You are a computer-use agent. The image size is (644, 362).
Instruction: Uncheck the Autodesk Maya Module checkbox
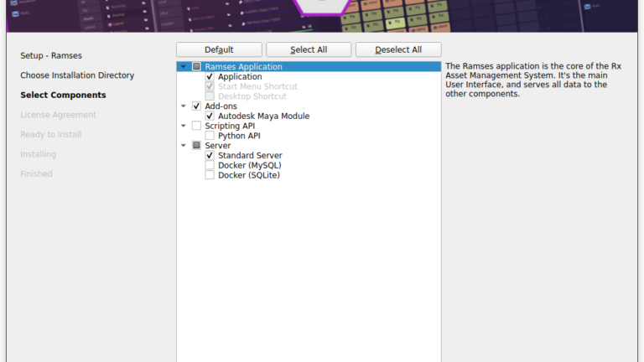point(210,116)
